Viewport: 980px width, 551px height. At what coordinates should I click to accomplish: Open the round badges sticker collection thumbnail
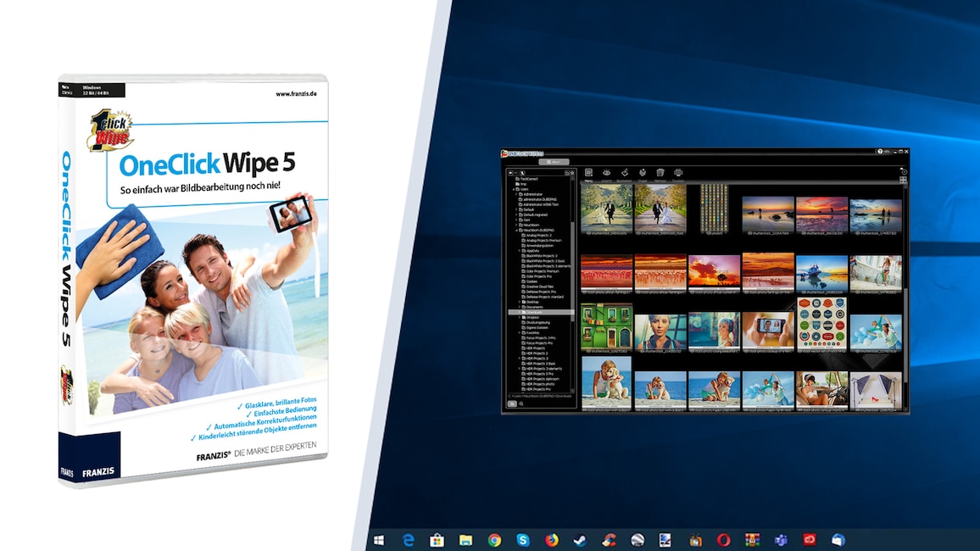pos(821,323)
